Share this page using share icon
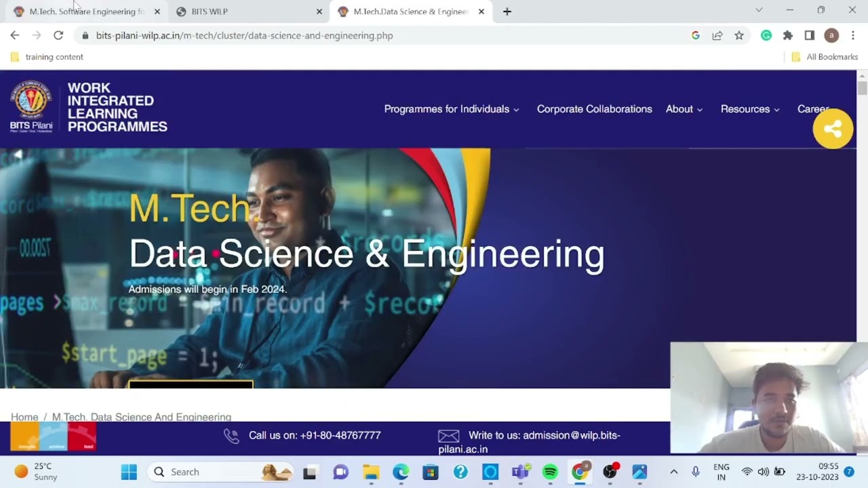868x488 pixels. [x=717, y=35]
